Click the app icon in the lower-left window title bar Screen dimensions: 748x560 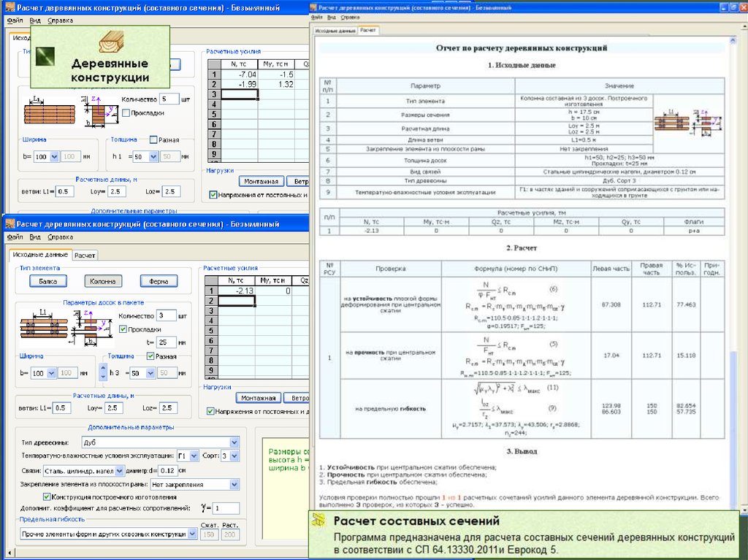coord(9,224)
